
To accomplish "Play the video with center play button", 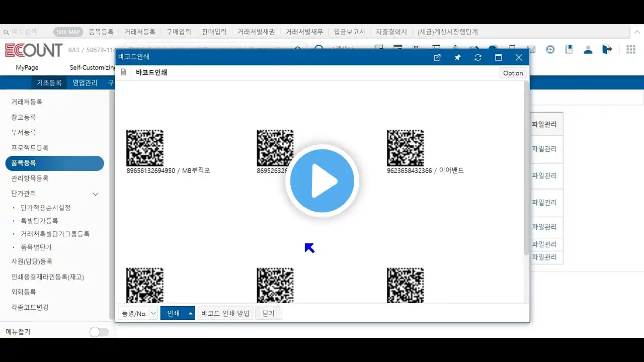I will [322, 181].
